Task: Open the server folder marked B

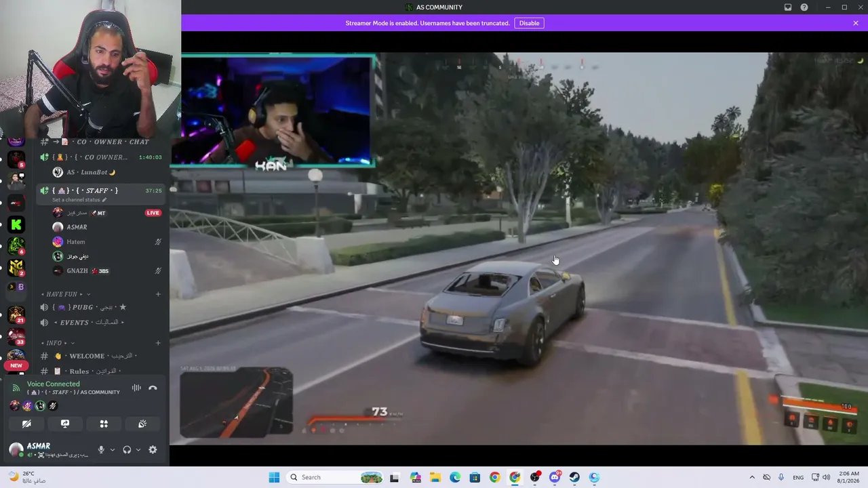Action: click(x=16, y=287)
